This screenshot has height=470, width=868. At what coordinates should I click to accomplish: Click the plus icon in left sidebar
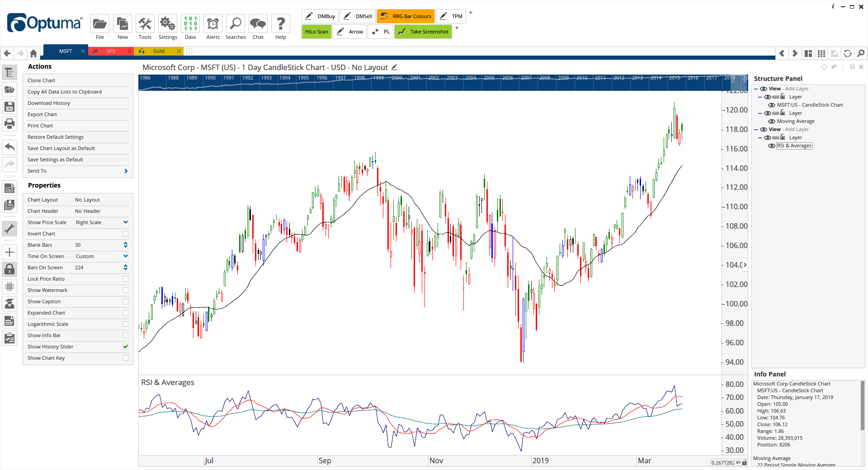(x=9, y=252)
